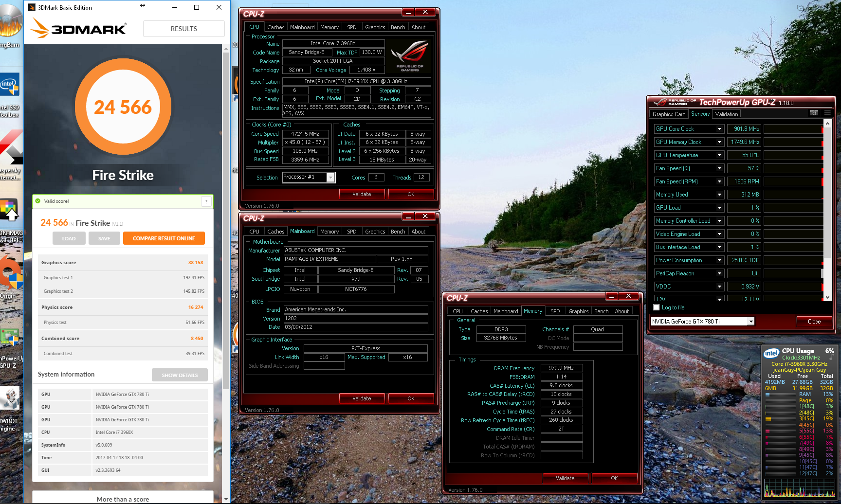Open the GPU-Z hamburger menu icon
This screenshot has height=504, width=841.
(x=827, y=113)
